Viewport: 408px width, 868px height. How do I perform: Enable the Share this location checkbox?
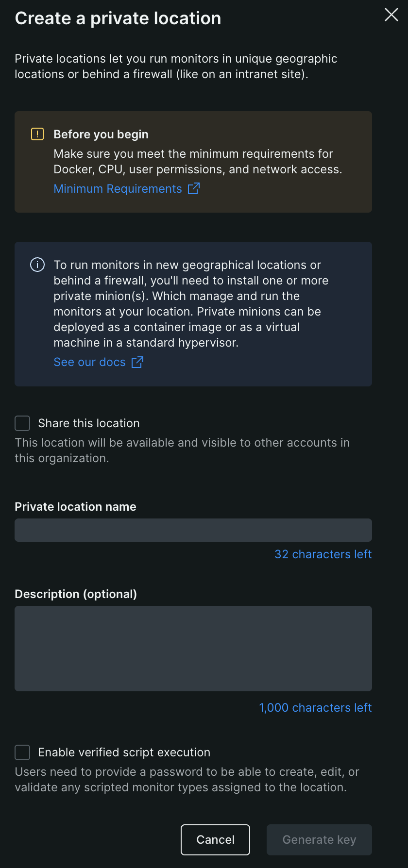[x=22, y=423]
